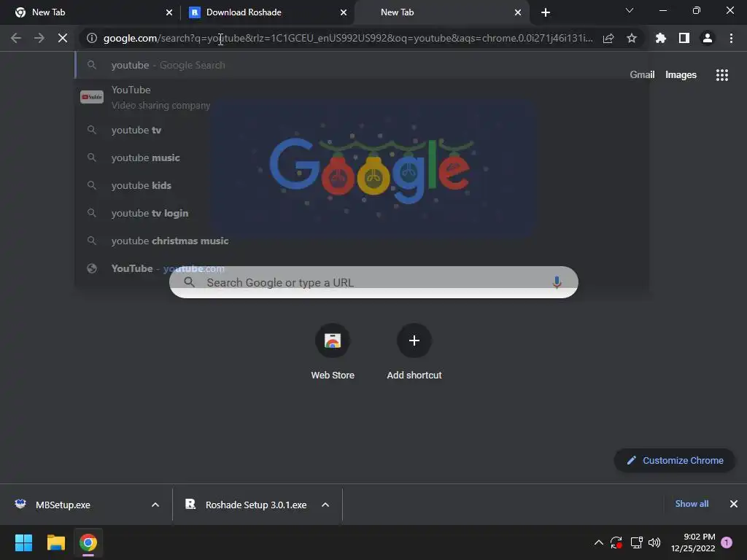Image resolution: width=747 pixels, height=560 pixels.
Task: Focus the 'Search Google or type a URL' box
Action: coord(373,282)
